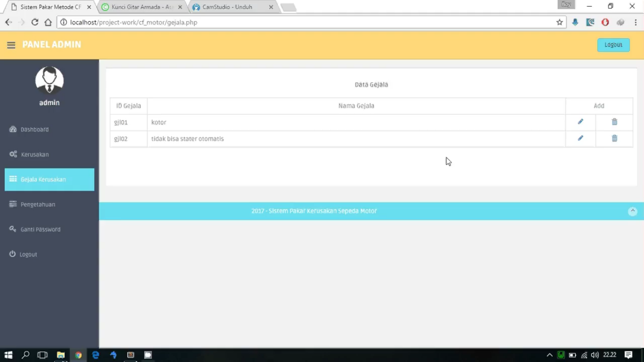Go to Kerusakan in the sidebar
The height and width of the screenshot is (362, 644).
pyautogui.click(x=35, y=155)
